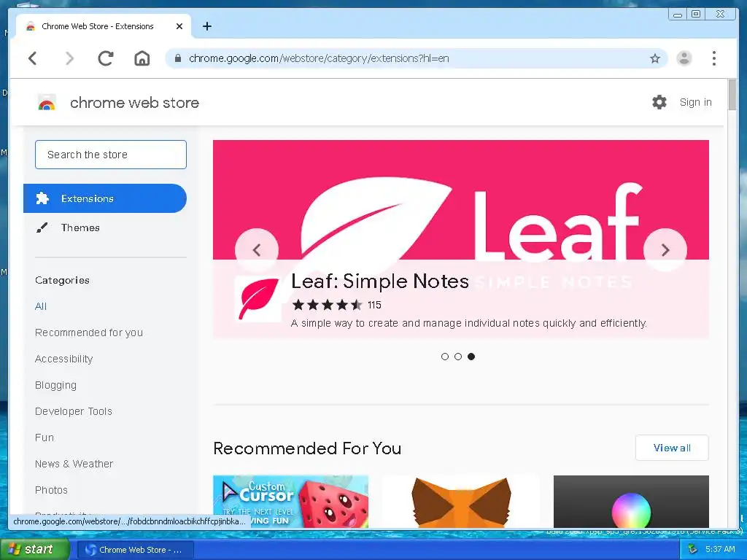Open the web store settings gear
Image resolution: width=747 pixels, height=560 pixels.
point(659,102)
